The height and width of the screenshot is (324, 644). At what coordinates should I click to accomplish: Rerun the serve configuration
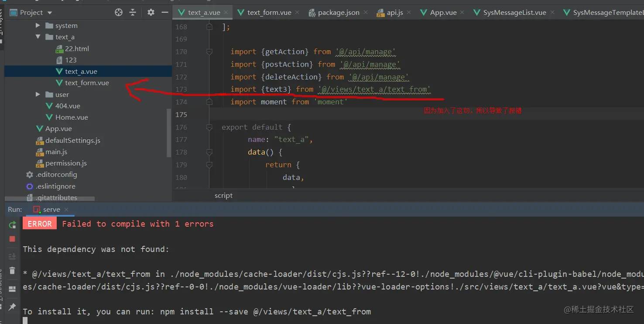12,225
